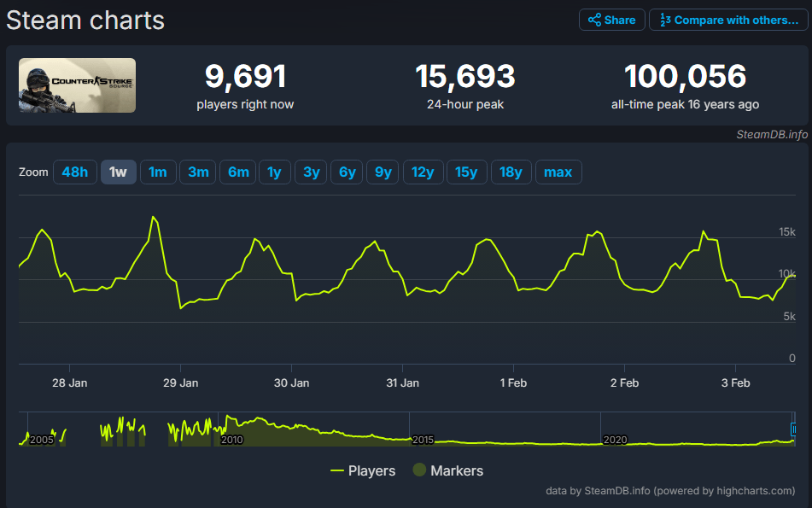Switch zoom to 1m
The height and width of the screenshot is (508, 812).
pos(158,172)
